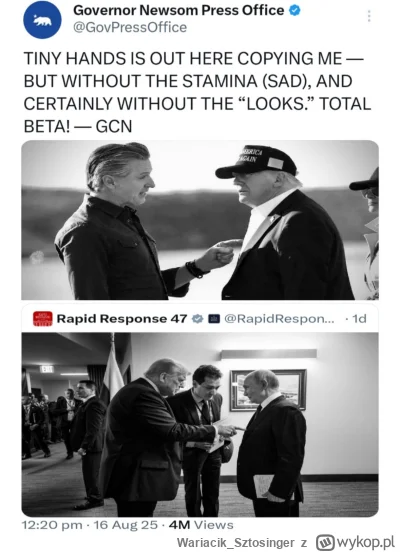Open Governor Newsom Press Office profile name
Image resolution: width=400 pixels, height=552 pixels.
pyautogui.click(x=179, y=10)
